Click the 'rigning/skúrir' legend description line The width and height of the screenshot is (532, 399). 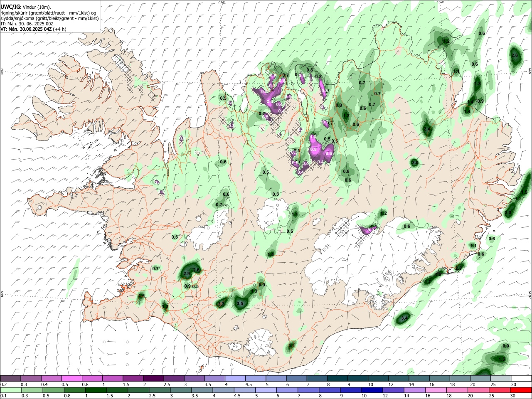tap(48, 13)
